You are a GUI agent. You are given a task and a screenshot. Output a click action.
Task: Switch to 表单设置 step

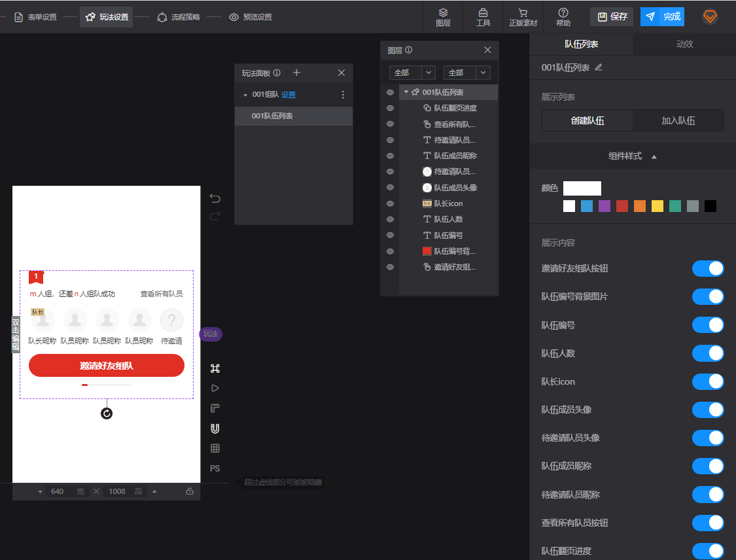pos(36,17)
